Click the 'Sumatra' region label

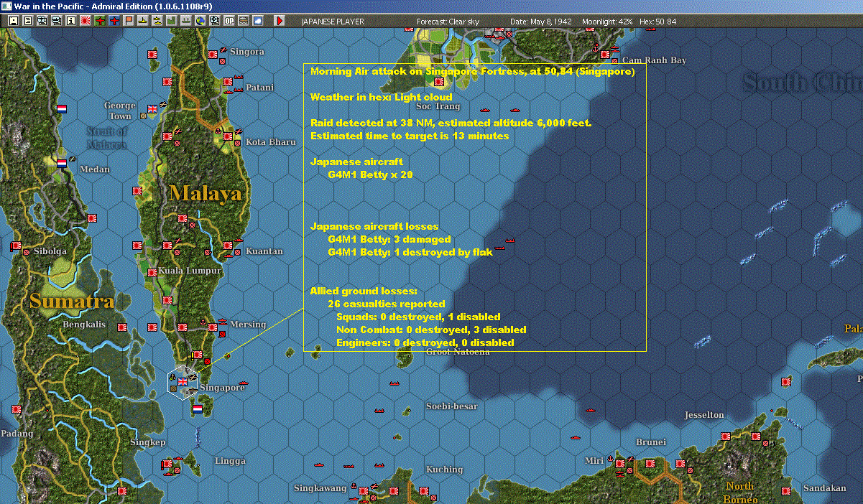click(72, 302)
